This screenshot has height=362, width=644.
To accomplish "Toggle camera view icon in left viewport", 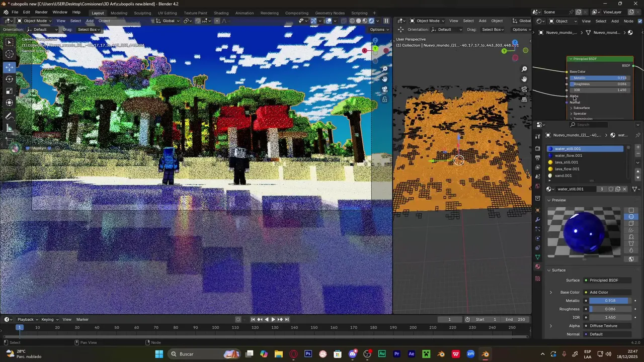I will click(x=385, y=89).
